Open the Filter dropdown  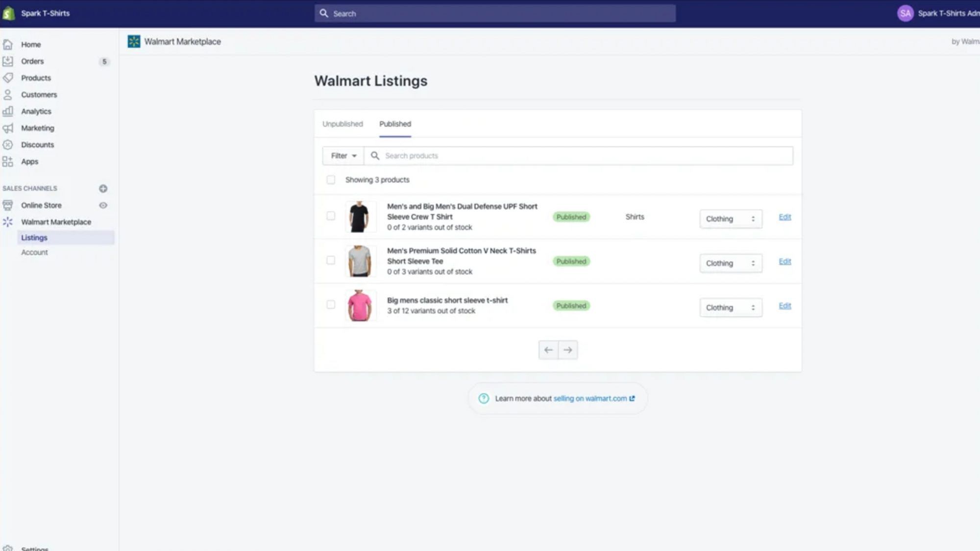[343, 156]
